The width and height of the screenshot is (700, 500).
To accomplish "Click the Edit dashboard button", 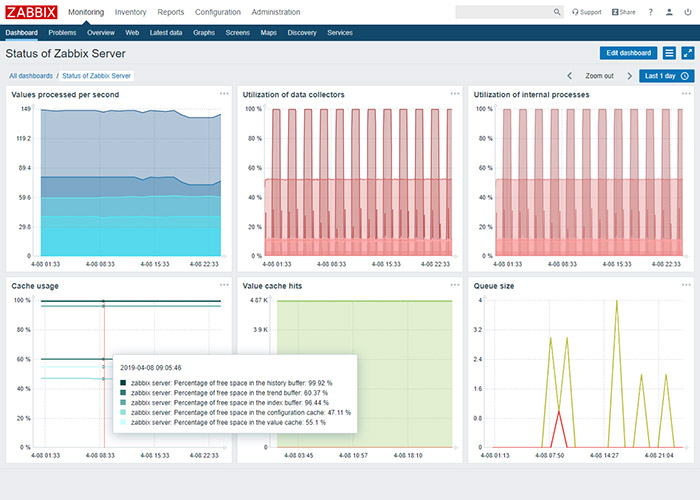I will [628, 53].
